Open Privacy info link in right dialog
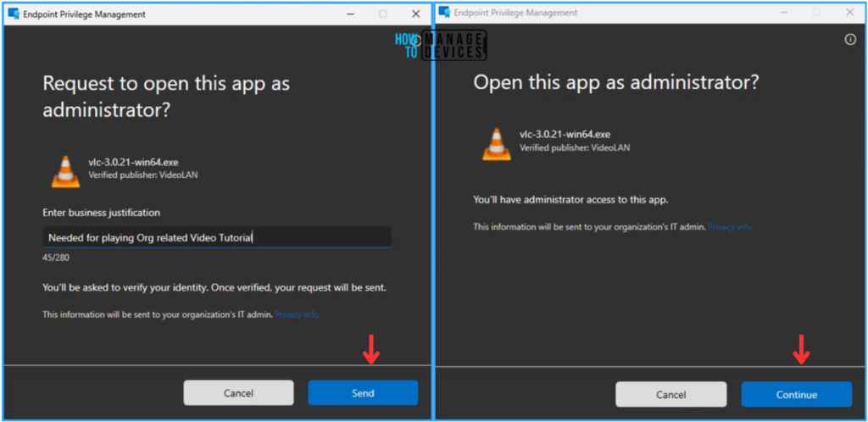 pyautogui.click(x=730, y=227)
